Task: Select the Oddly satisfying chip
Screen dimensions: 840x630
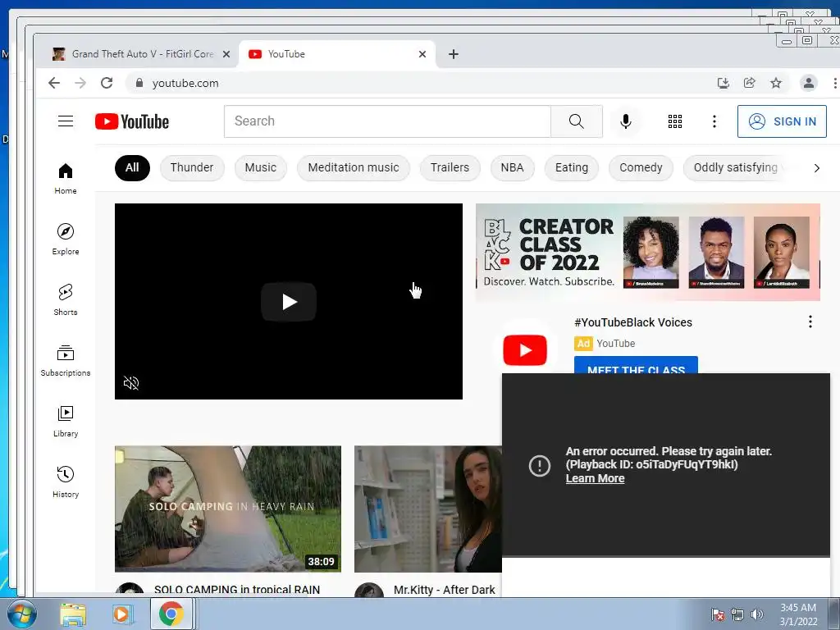Action: point(736,167)
